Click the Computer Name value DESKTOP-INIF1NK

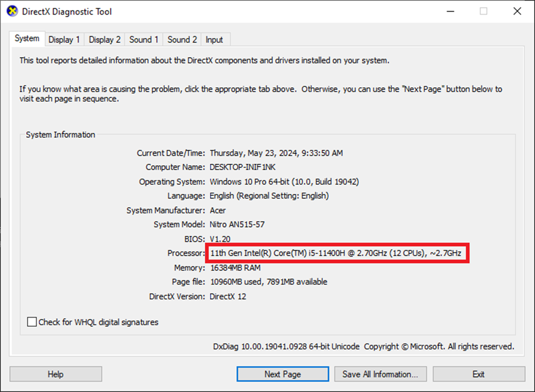tap(242, 168)
